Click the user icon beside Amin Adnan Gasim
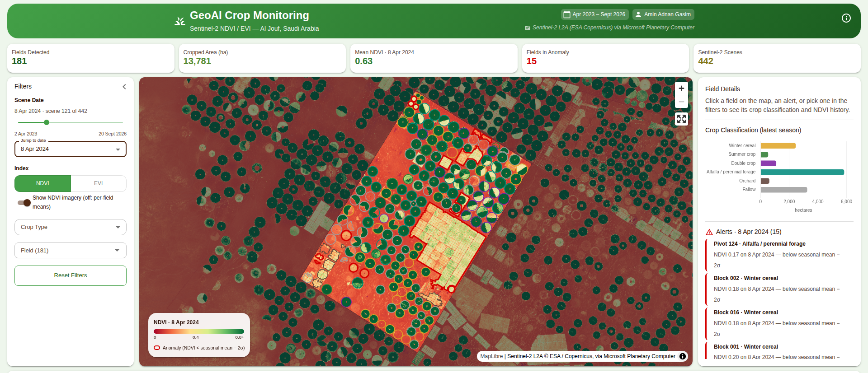Viewport: 868px width, 373px height. tap(638, 14)
